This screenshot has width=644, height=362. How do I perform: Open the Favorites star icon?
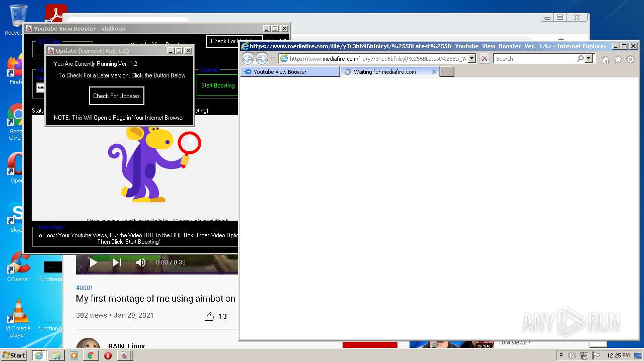tap(618, 59)
